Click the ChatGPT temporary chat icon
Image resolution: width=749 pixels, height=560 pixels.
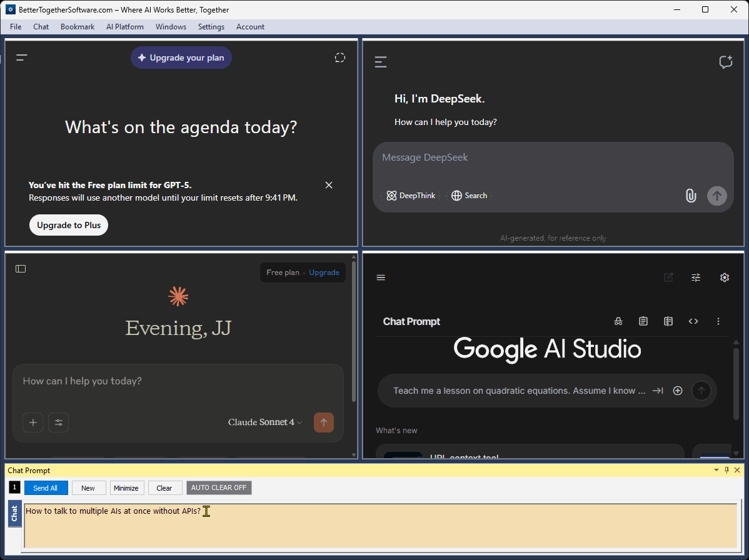point(339,57)
